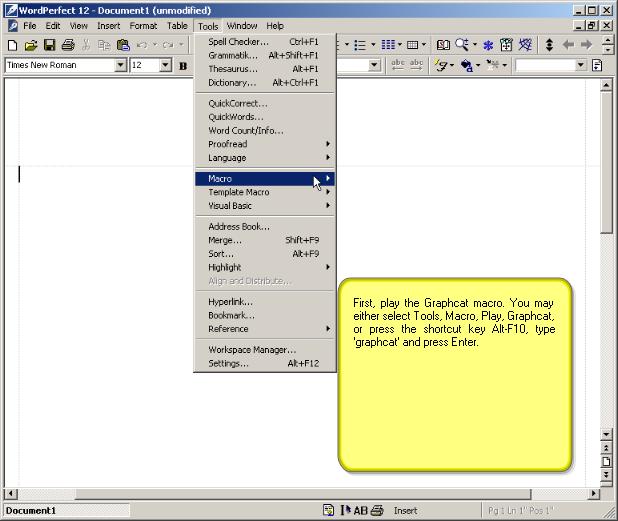Click the font size 12 field
This screenshot has width=618, height=521.
click(x=145, y=65)
